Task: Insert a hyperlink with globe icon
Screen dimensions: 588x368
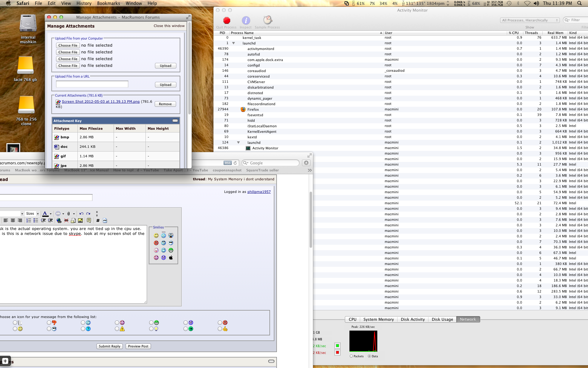Action: pyautogui.click(x=59, y=220)
